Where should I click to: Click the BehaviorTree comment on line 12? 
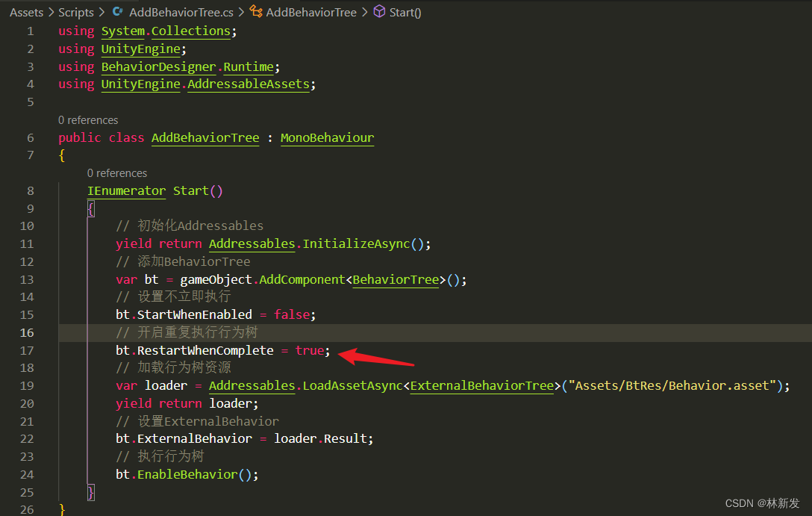[x=183, y=261]
